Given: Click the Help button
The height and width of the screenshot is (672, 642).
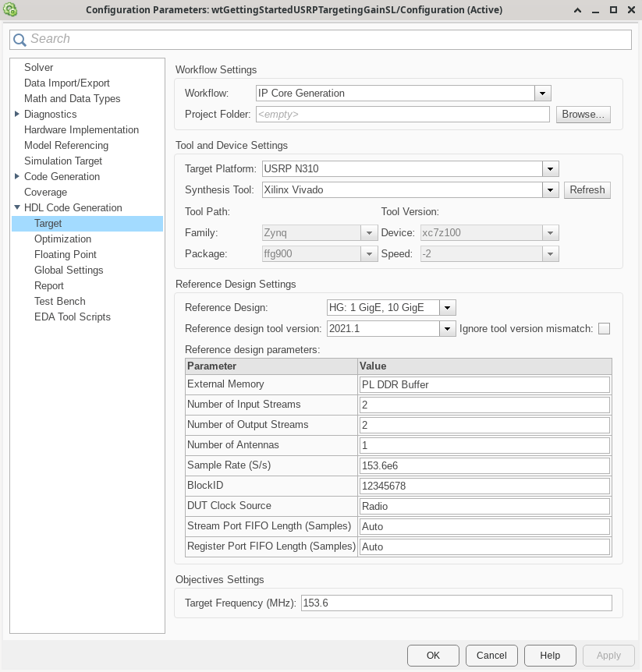Looking at the screenshot, I should pyautogui.click(x=550, y=656).
